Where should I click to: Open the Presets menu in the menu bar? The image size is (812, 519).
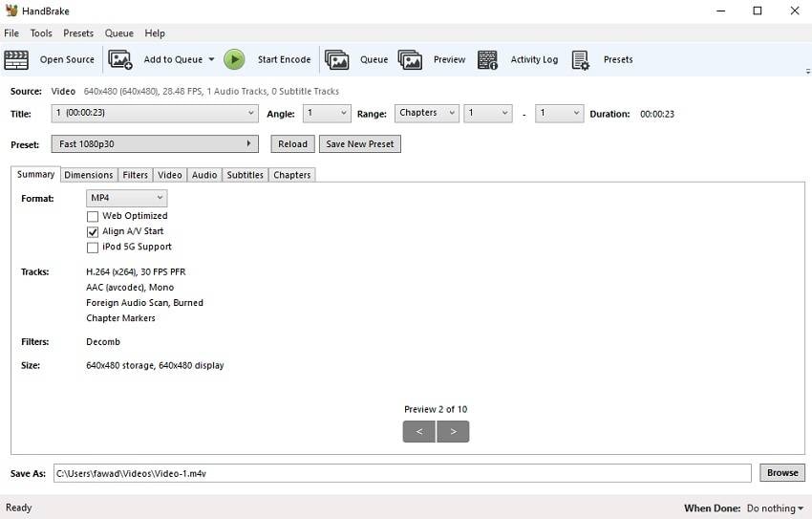click(x=78, y=33)
